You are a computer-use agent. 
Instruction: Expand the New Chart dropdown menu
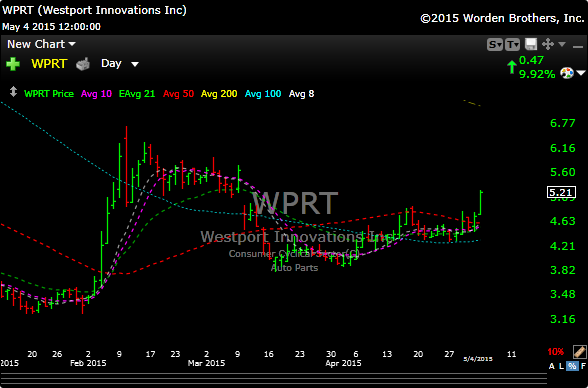pos(41,44)
